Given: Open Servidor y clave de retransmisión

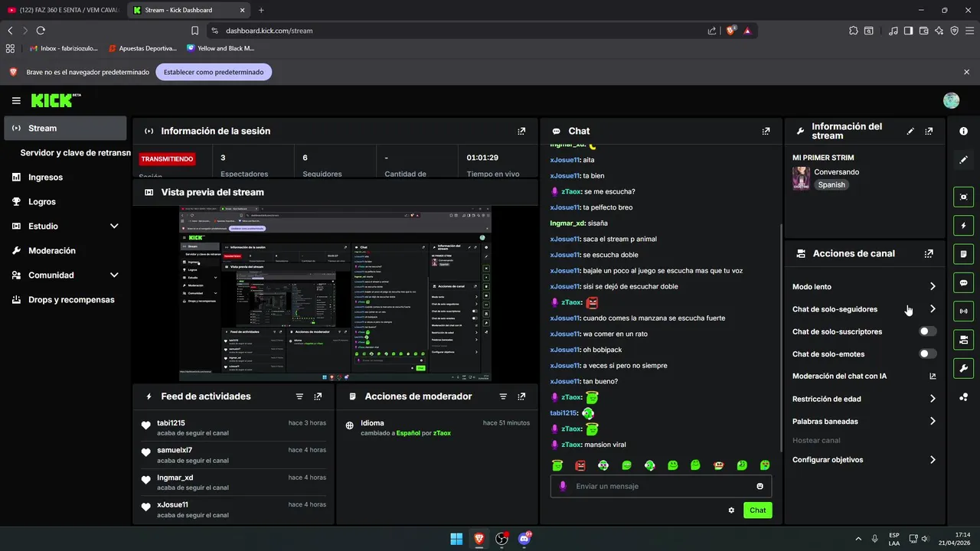Looking at the screenshot, I should coord(75,152).
